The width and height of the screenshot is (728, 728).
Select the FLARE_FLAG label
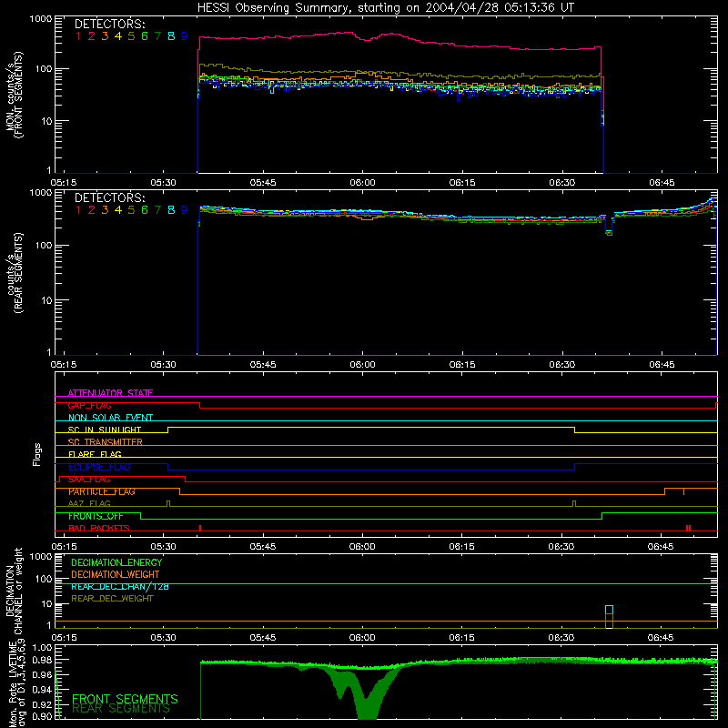click(x=95, y=454)
